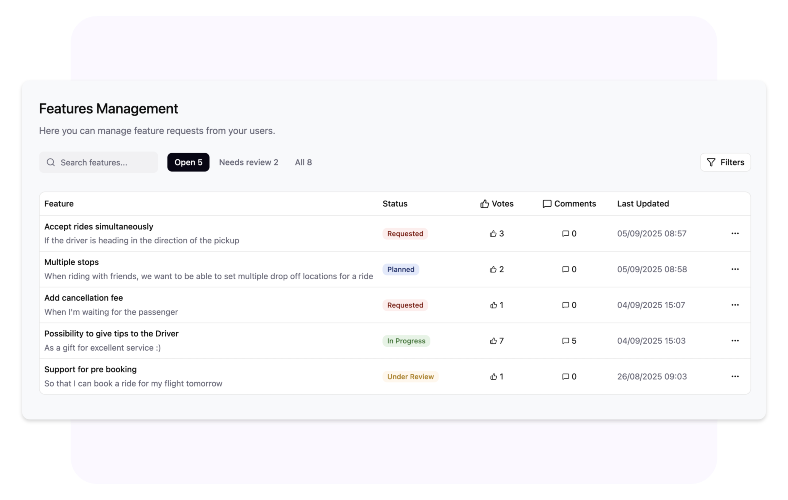
Task: Click description about setting multiple drop off locations
Action: 209,276
